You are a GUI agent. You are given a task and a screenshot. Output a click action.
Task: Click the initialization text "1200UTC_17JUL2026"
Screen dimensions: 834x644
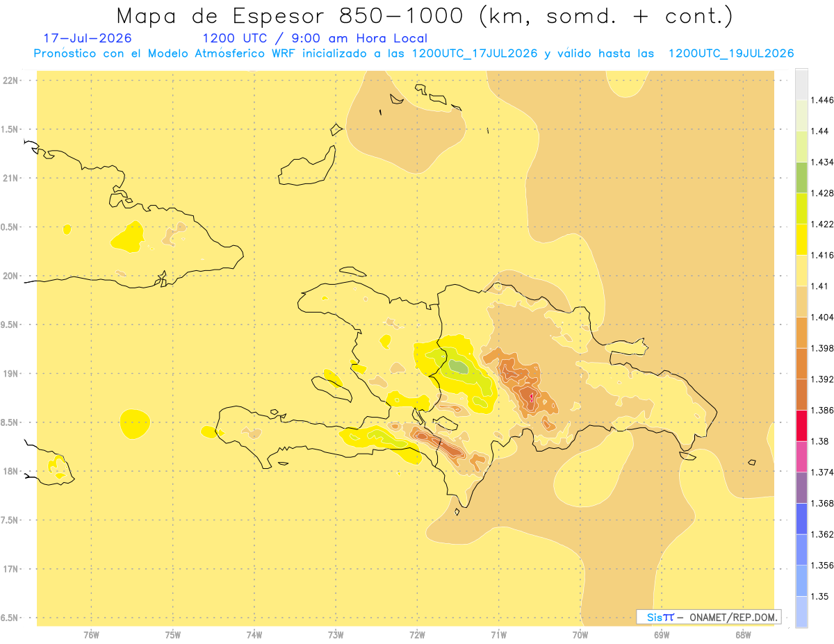[x=475, y=53]
